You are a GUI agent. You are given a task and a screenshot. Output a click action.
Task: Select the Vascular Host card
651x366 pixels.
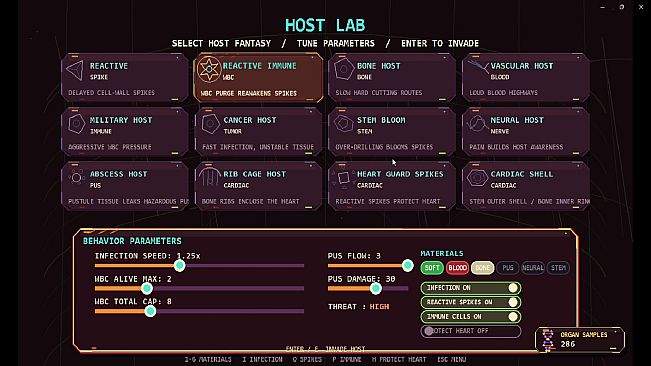pos(526,77)
